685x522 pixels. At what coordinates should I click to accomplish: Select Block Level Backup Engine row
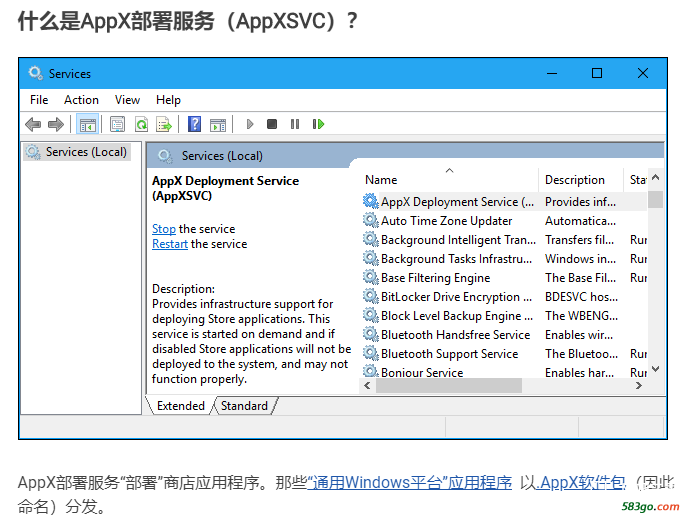[504, 316]
